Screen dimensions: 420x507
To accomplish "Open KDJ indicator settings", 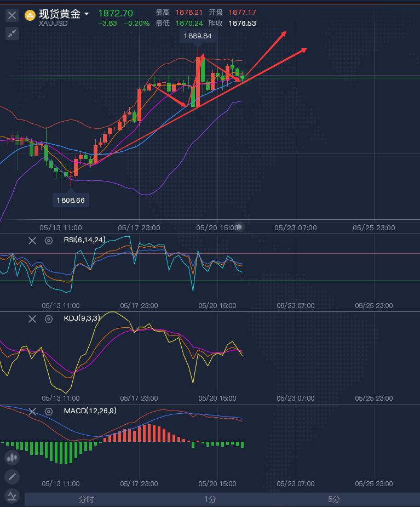I will pos(48,318).
